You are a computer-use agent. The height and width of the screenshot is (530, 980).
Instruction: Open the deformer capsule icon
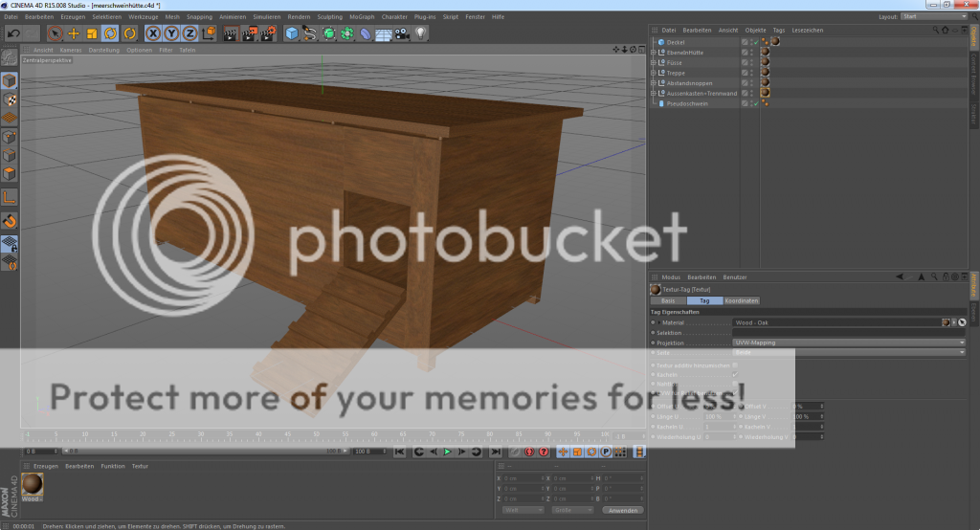click(365, 33)
